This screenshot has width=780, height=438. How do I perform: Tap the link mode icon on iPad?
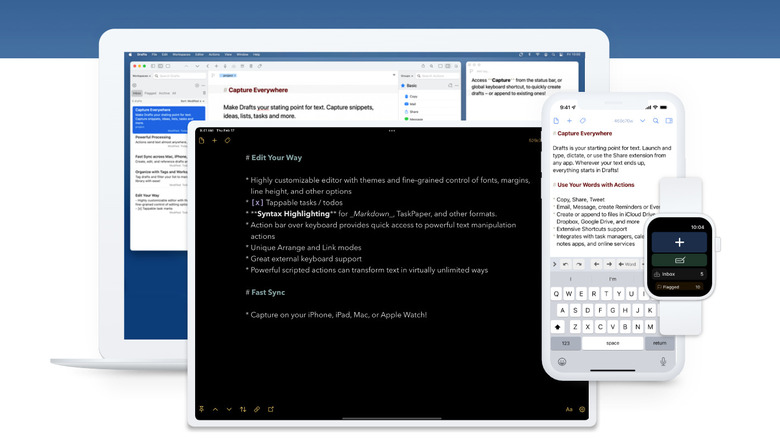(x=257, y=410)
